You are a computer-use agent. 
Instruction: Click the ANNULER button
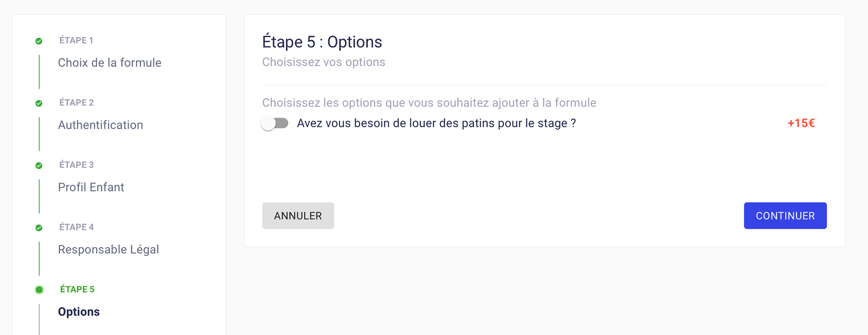pyautogui.click(x=298, y=215)
